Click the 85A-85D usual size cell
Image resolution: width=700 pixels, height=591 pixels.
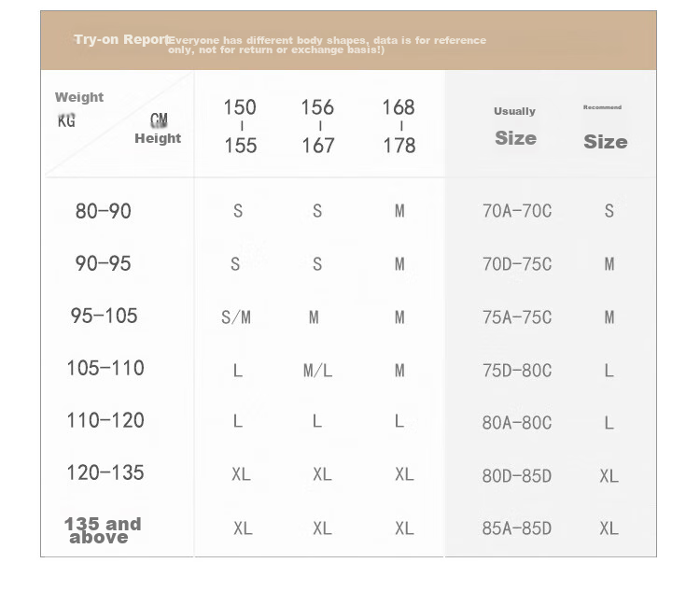point(517,528)
